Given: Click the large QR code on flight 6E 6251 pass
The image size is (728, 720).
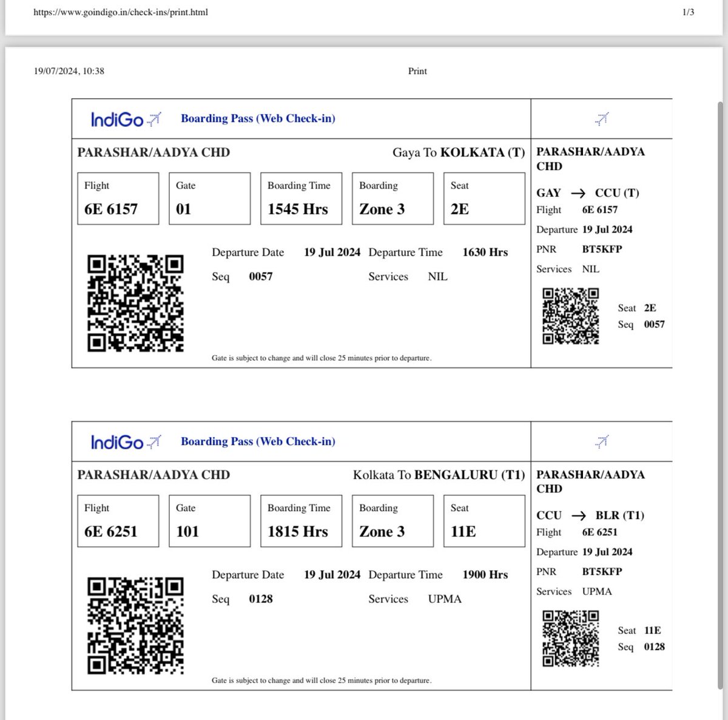Looking at the screenshot, I should [135, 626].
